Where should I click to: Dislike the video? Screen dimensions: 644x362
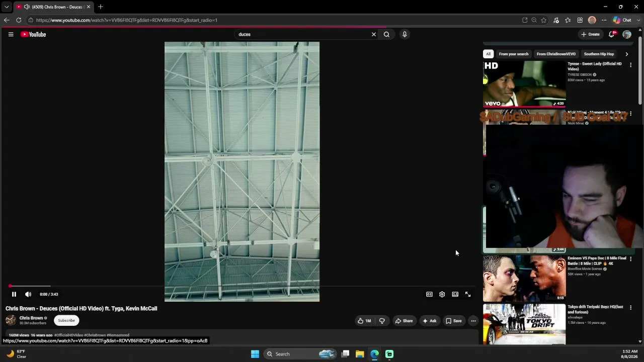tap(382, 321)
